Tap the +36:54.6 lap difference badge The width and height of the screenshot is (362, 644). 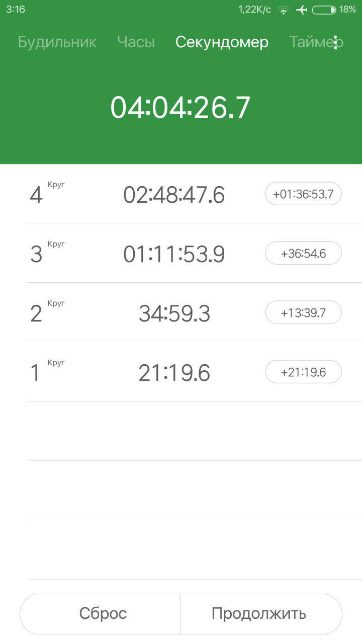303,253
